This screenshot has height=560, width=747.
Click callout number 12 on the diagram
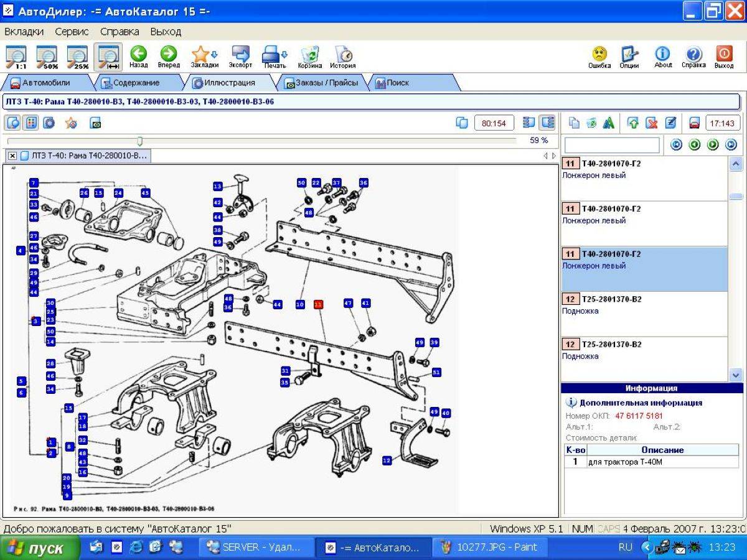tap(387, 460)
